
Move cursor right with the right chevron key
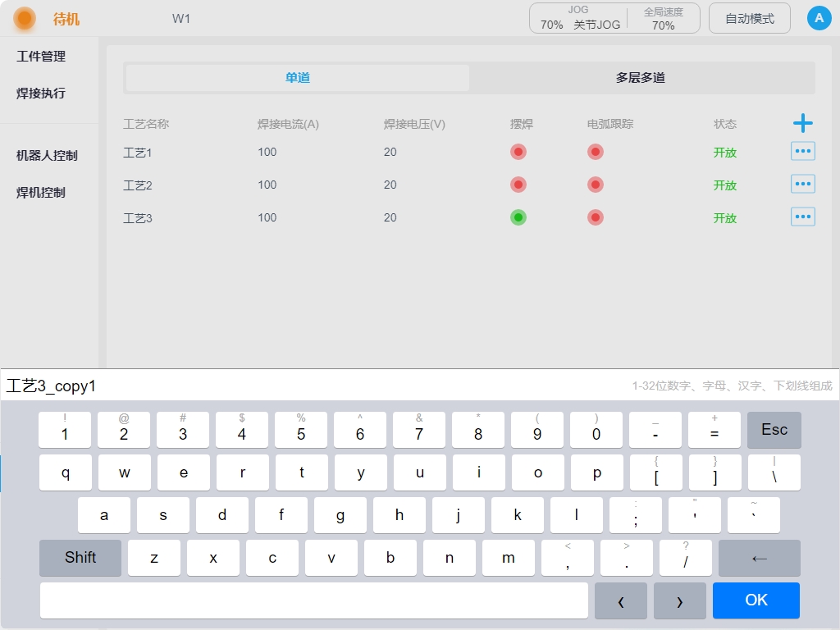[679, 600]
